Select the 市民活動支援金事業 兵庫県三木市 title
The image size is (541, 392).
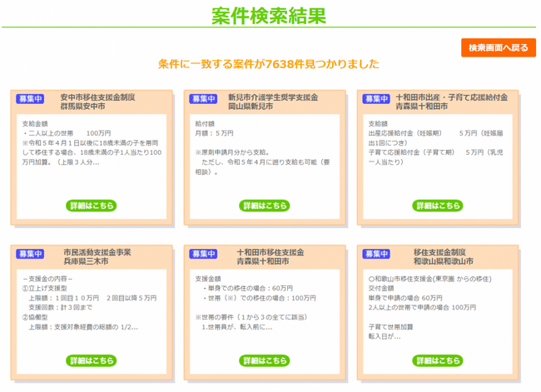pos(97,256)
